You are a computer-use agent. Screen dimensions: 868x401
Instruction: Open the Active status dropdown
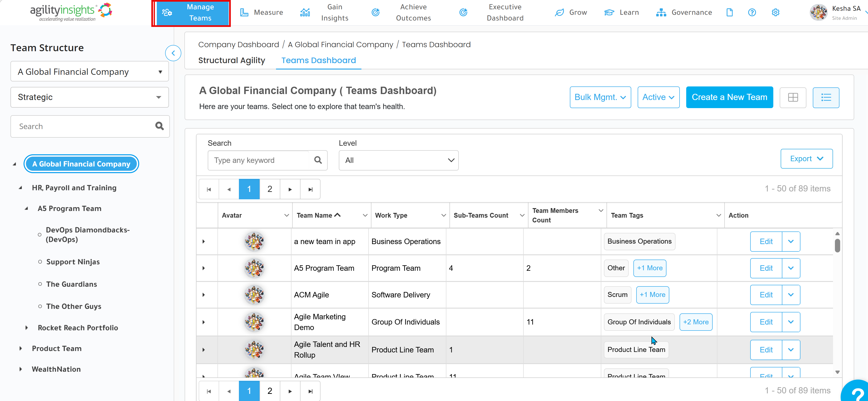pyautogui.click(x=658, y=97)
